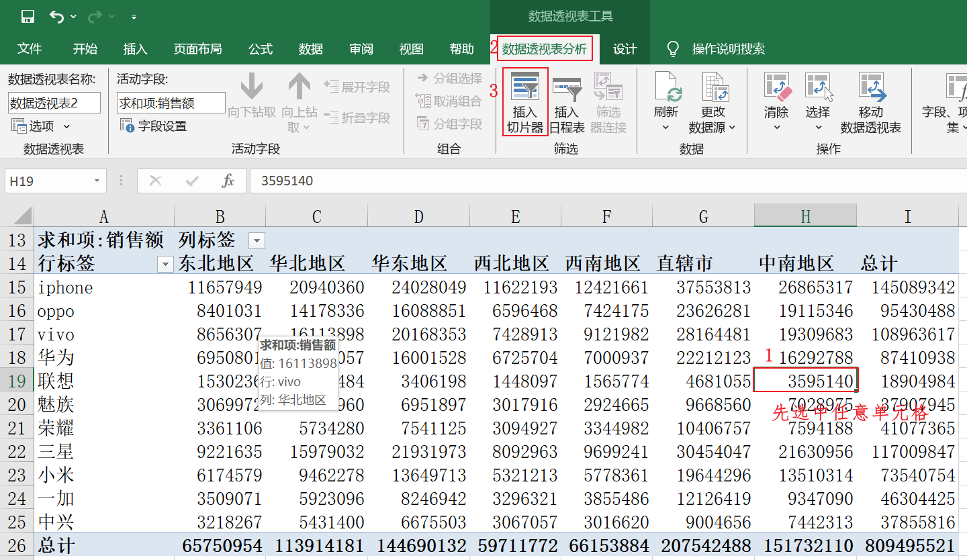Image resolution: width=967 pixels, height=560 pixels.
Task: Open the Customize Quick Access Toolbar dropdown
Action: tap(134, 17)
